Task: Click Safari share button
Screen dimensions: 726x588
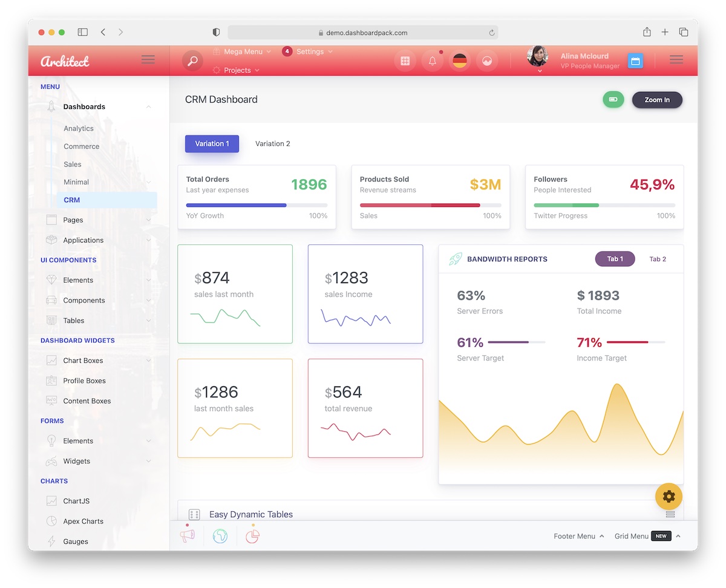Action: coord(647,32)
